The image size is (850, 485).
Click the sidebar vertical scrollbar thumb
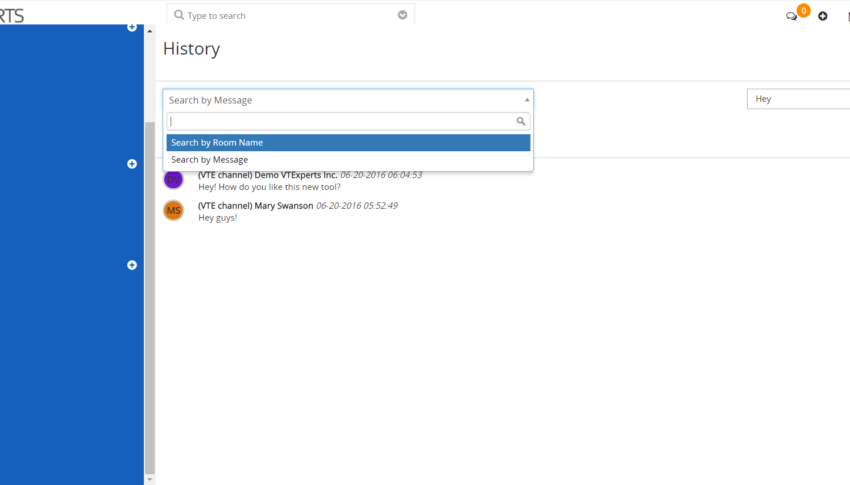150,298
